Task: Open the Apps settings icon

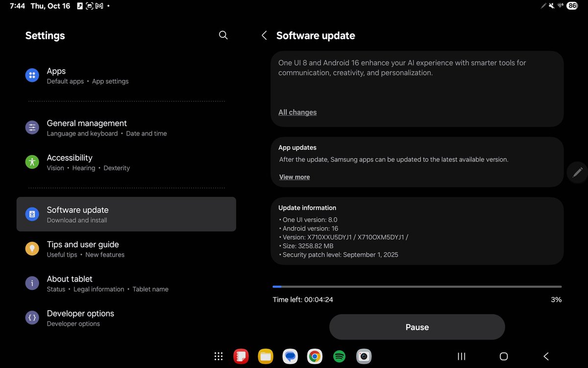Action: click(x=32, y=75)
